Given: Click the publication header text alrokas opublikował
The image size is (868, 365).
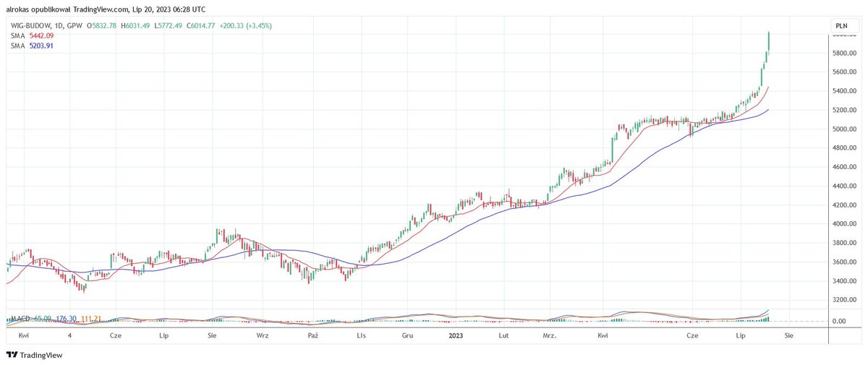Looking at the screenshot, I should [x=37, y=9].
